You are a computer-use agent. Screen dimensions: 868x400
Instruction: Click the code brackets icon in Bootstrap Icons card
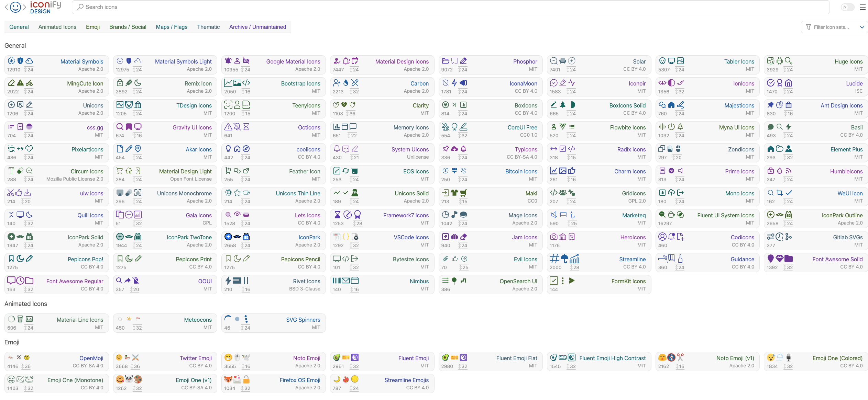point(246,83)
